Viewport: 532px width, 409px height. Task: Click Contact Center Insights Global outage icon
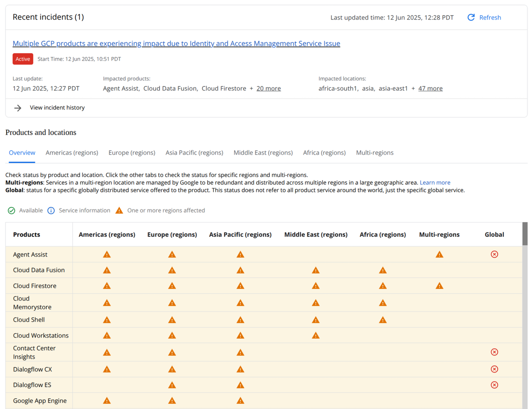click(x=494, y=352)
